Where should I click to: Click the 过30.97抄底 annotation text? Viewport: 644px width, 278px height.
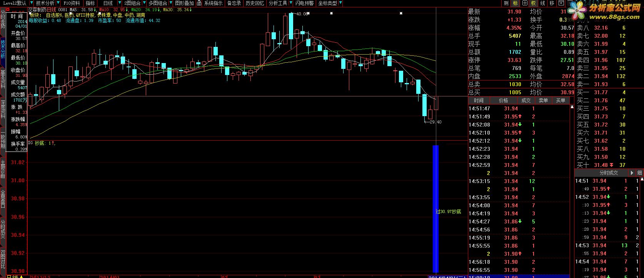[x=448, y=212]
